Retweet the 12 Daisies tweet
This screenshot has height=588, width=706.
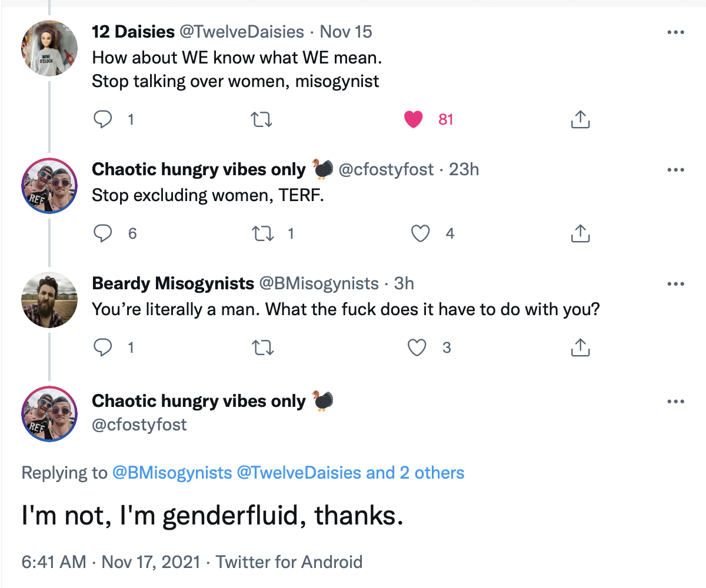tap(261, 119)
